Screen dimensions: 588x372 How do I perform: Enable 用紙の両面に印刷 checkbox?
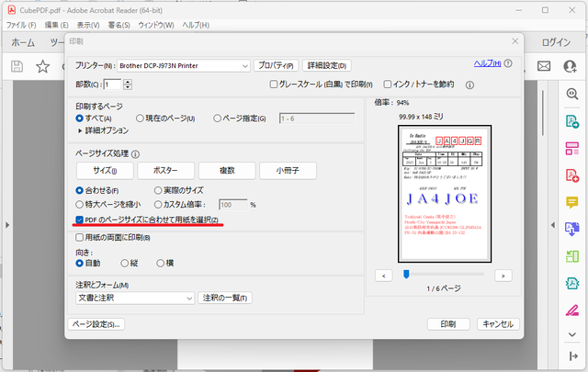click(x=79, y=237)
